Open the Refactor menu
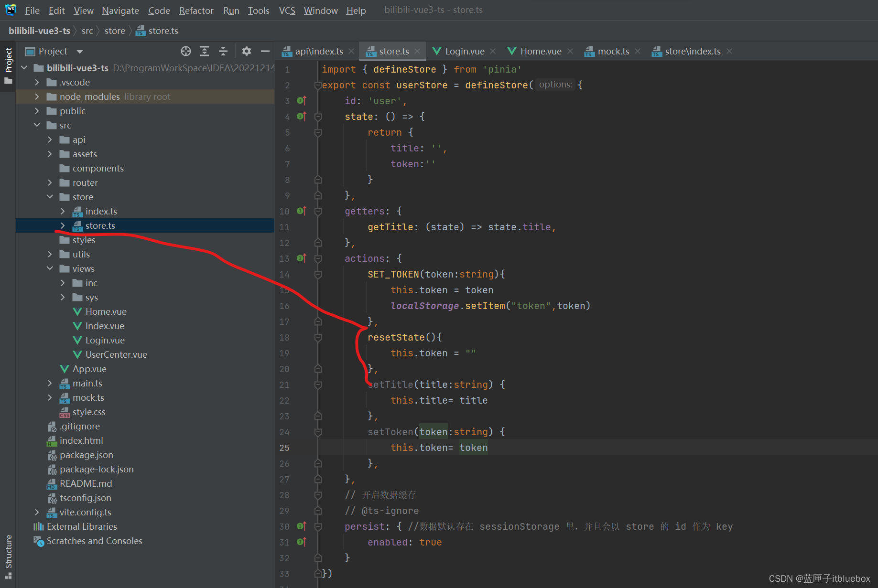 [196, 11]
